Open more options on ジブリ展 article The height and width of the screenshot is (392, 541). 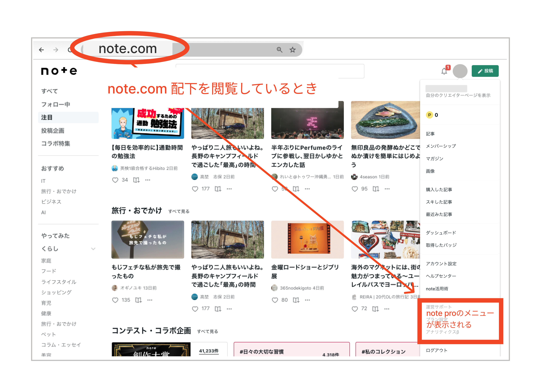pos(307,300)
